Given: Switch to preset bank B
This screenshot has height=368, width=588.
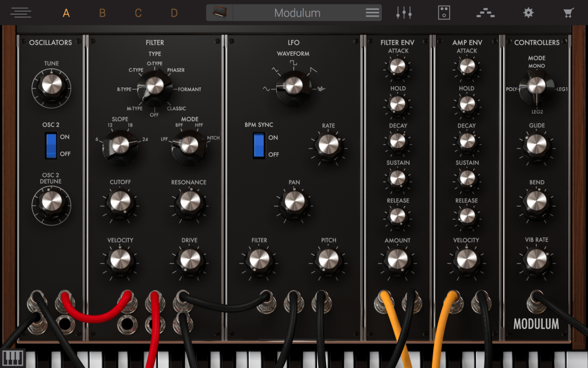Looking at the screenshot, I should (102, 12).
